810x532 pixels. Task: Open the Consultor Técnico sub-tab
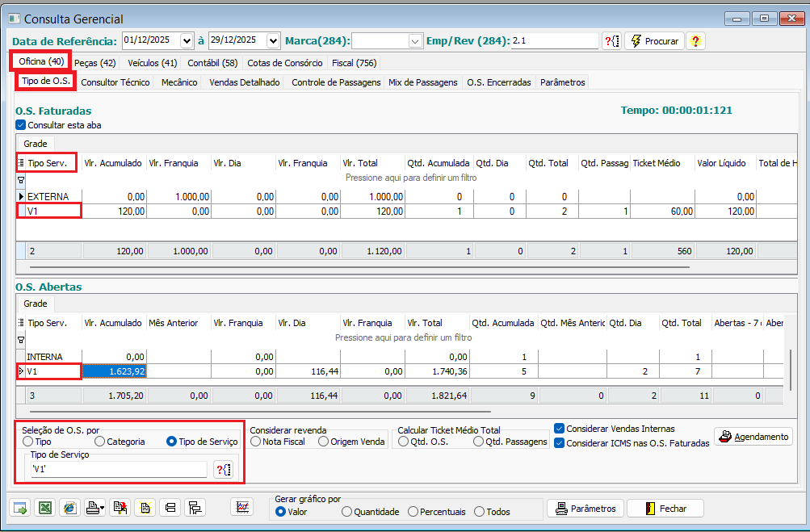pyautogui.click(x=115, y=82)
